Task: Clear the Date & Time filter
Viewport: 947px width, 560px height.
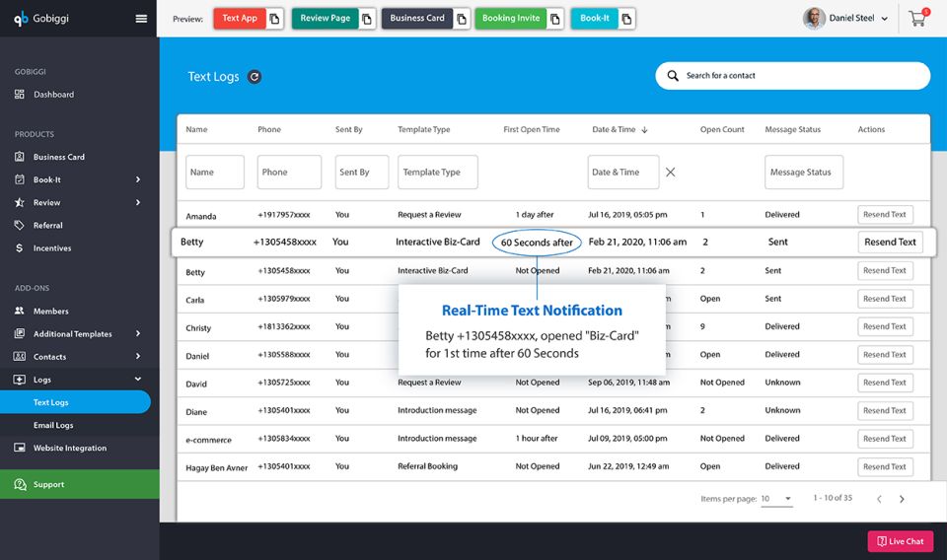Action: click(671, 172)
